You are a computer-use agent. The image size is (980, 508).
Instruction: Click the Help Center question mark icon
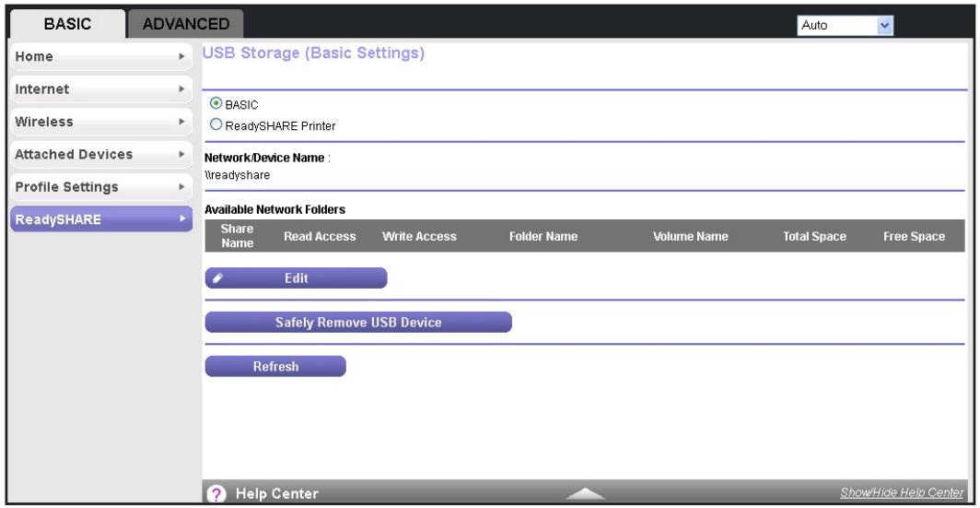[x=216, y=494]
